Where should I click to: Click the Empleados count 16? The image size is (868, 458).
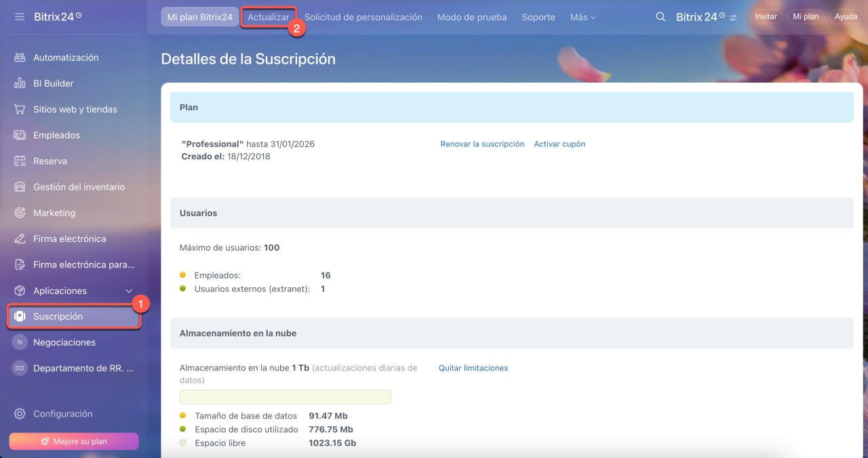(325, 276)
